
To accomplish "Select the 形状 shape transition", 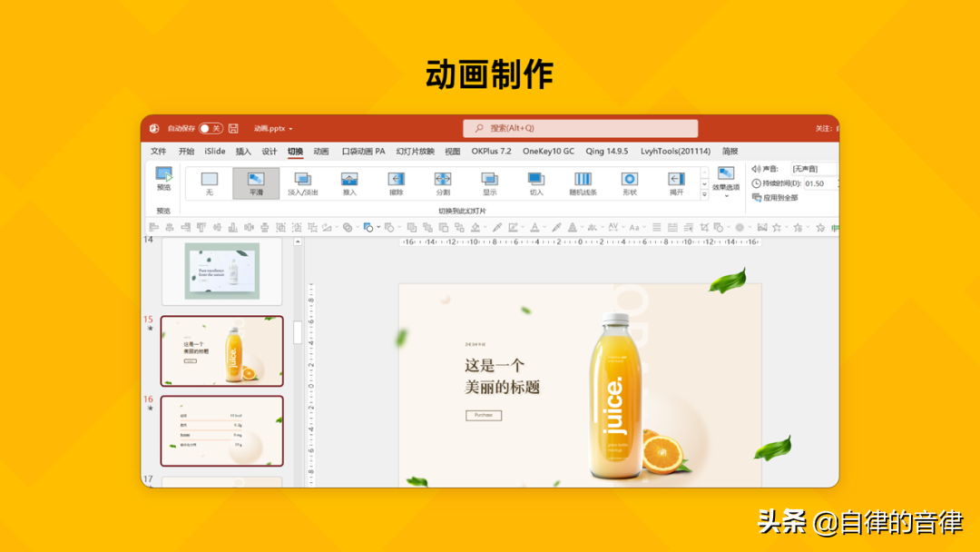I will (630, 183).
